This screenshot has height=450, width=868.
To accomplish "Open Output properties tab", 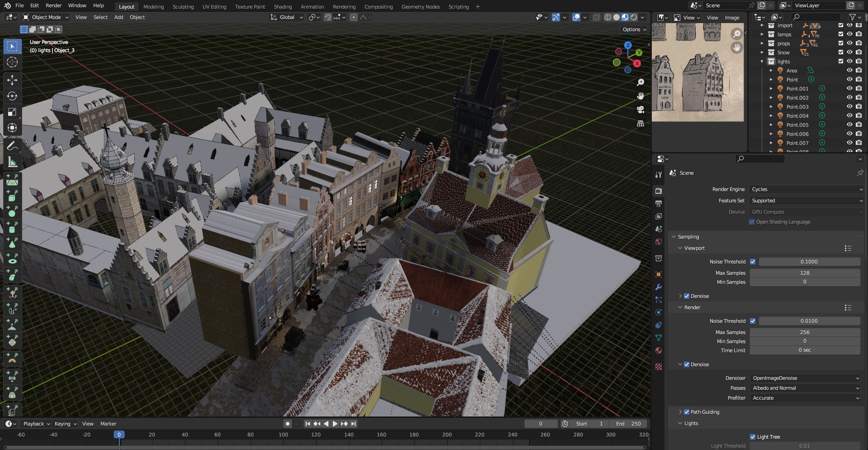I will pyautogui.click(x=659, y=204).
